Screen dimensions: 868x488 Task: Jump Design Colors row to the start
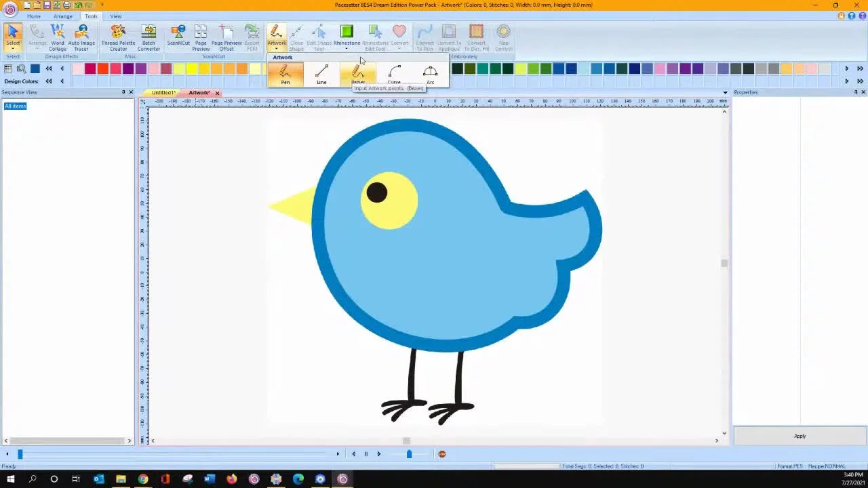click(x=49, y=81)
